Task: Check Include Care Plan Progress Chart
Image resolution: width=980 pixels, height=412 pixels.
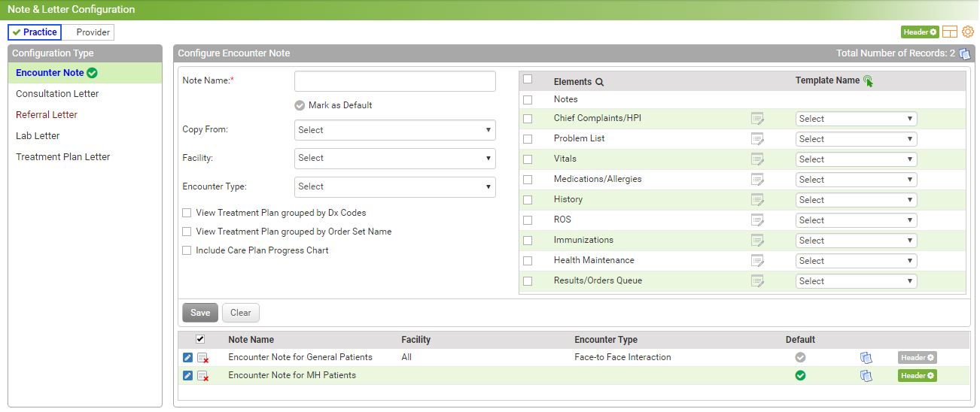Action: (x=187, y=250)
